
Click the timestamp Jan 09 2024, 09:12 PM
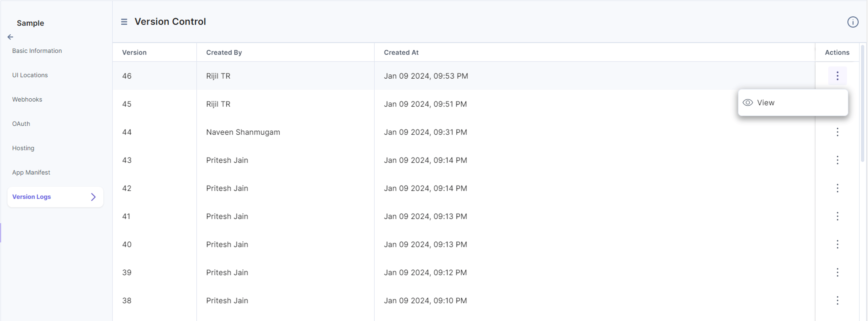pos(426,272)
